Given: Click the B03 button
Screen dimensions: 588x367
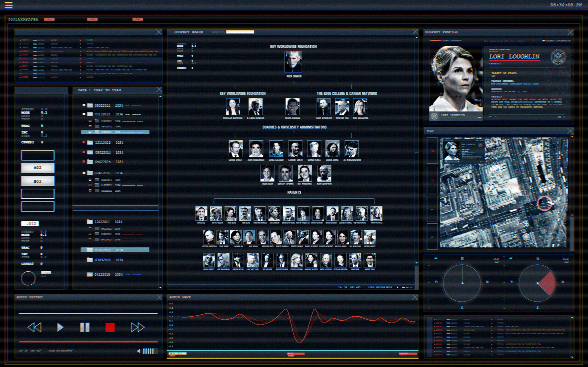Looking at the screenshot, I should [x=38, y=181].
